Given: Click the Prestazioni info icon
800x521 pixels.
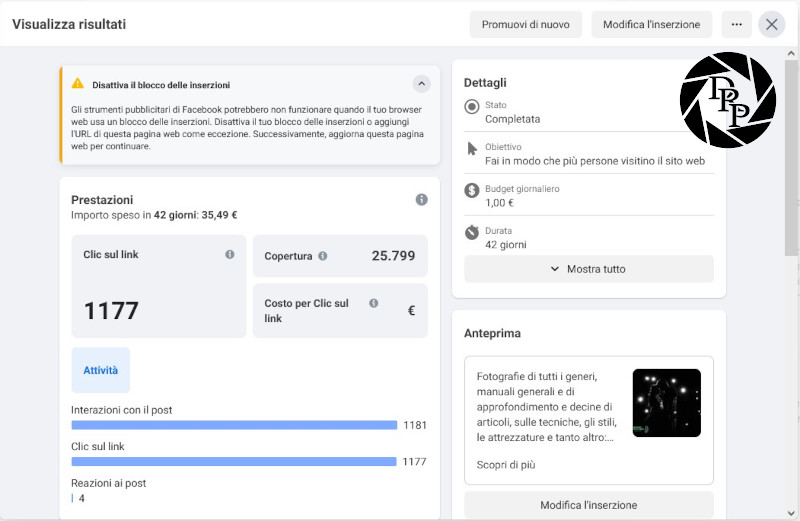Looking at the screenshot, I should [422, 200].
